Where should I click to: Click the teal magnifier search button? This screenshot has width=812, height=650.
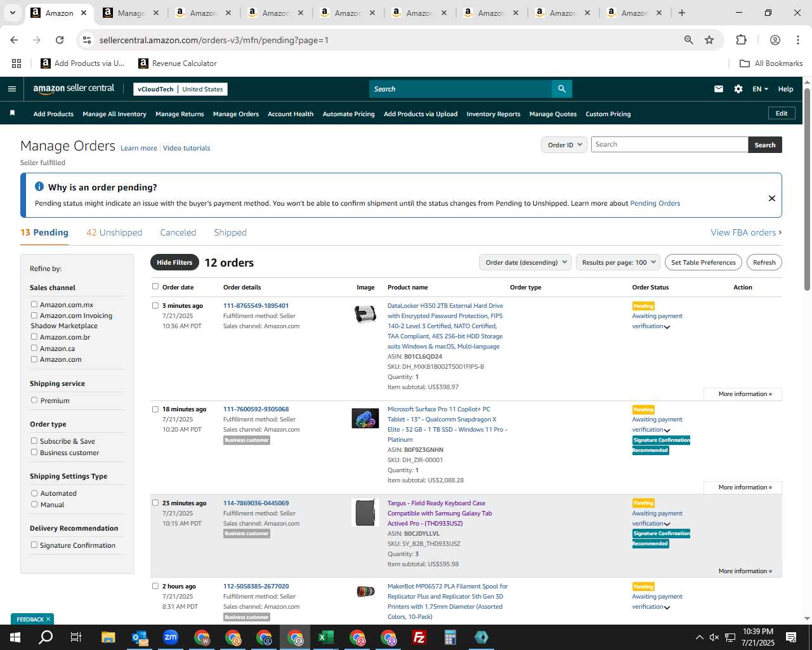coord(562,89)
